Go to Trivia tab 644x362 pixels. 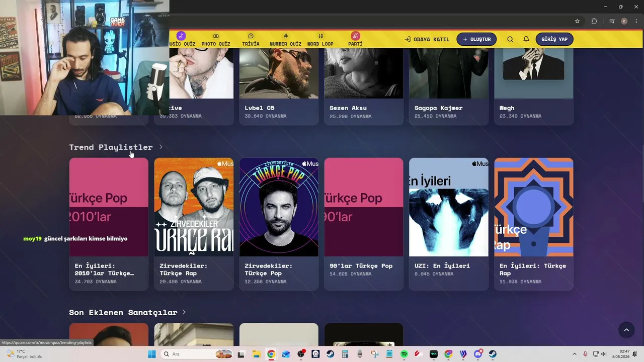[x=251, y=44]
